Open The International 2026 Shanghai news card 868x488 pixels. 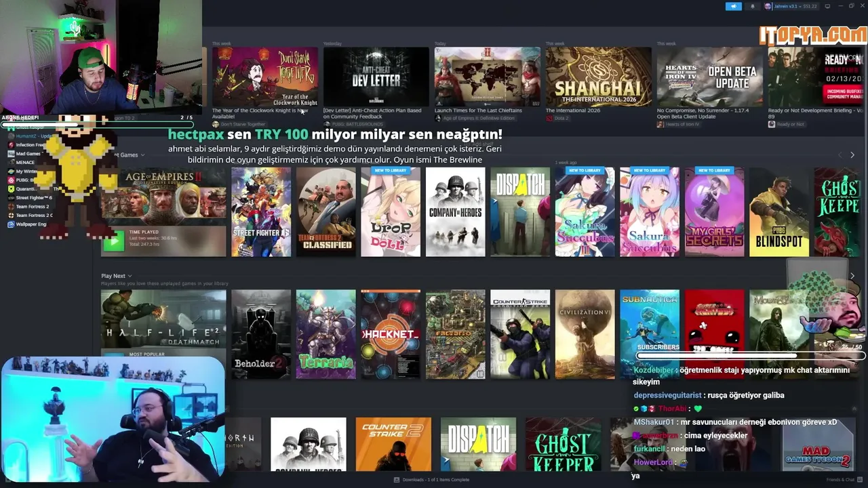(599, 77)
